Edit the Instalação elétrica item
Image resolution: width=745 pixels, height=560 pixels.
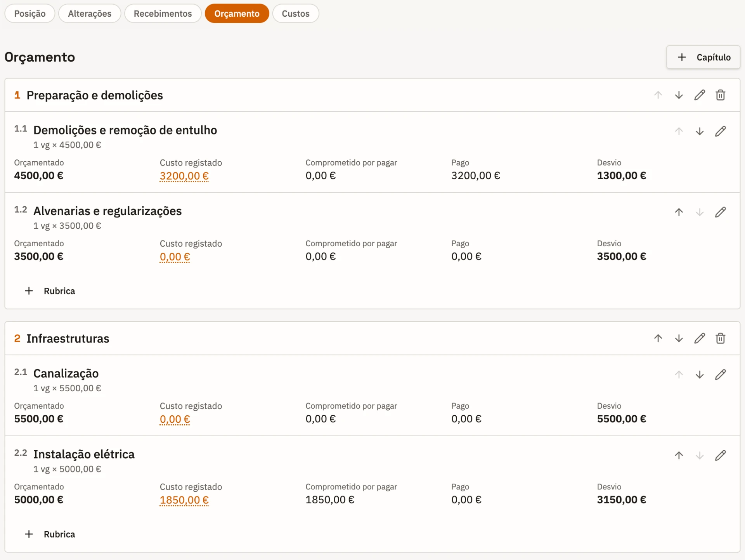(x=720, y=455)
